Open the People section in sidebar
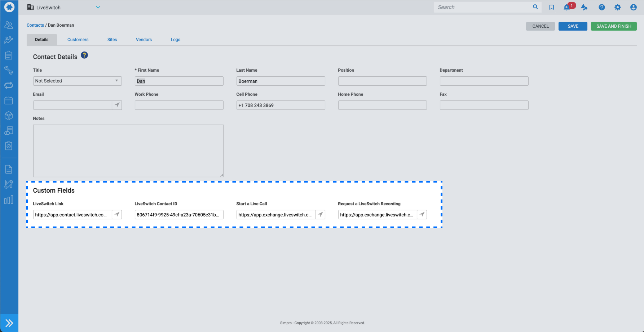The width and height of the screenshot is (644, 332). (9, 25)
